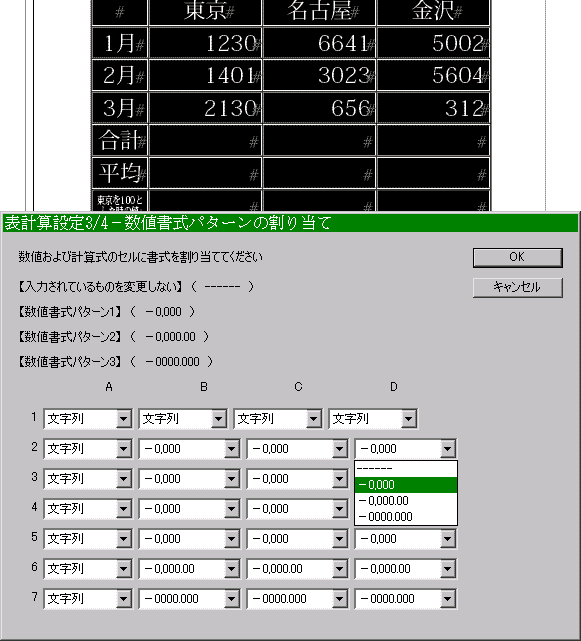The height and width of the screenshot is (641, 581).
Task: Expand the B6 −0,000.00 dropdown
Action: pyautogui.click(x=189, y=569)
